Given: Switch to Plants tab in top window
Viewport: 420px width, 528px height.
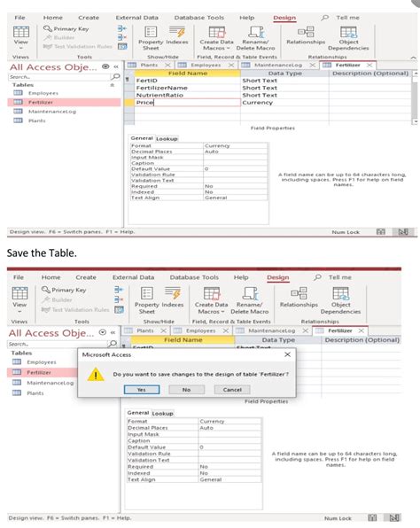Looking at the screenshot, I should pyautogui.click(x=149, y=65).
